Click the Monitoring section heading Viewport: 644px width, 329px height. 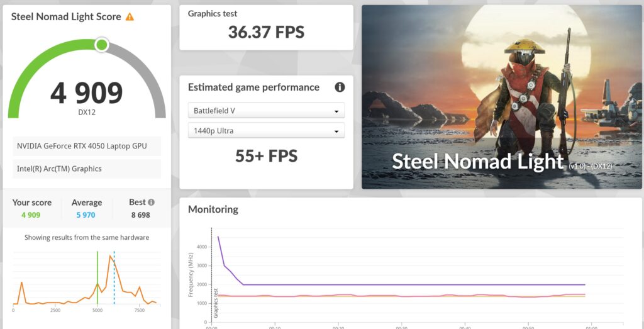[x=213, y=209]
